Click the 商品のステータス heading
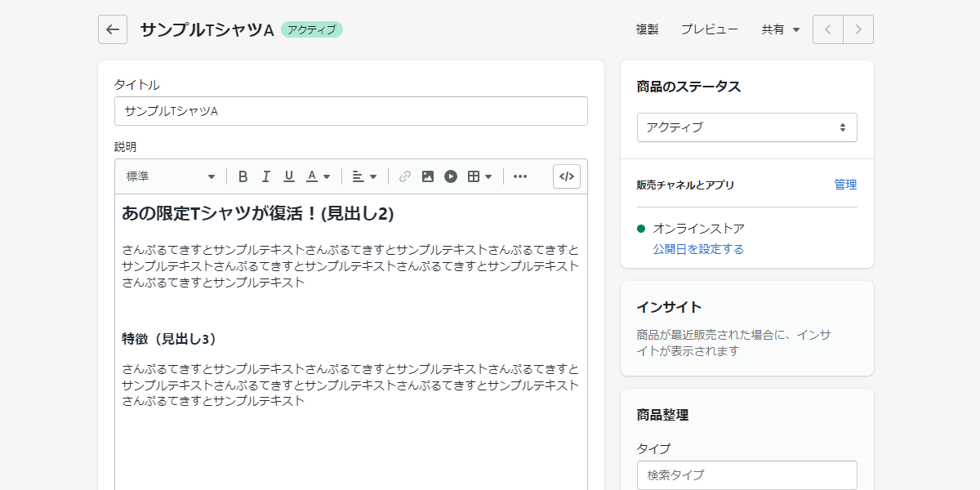The height and width of the screenshot is (490, 980). point(688,87)
